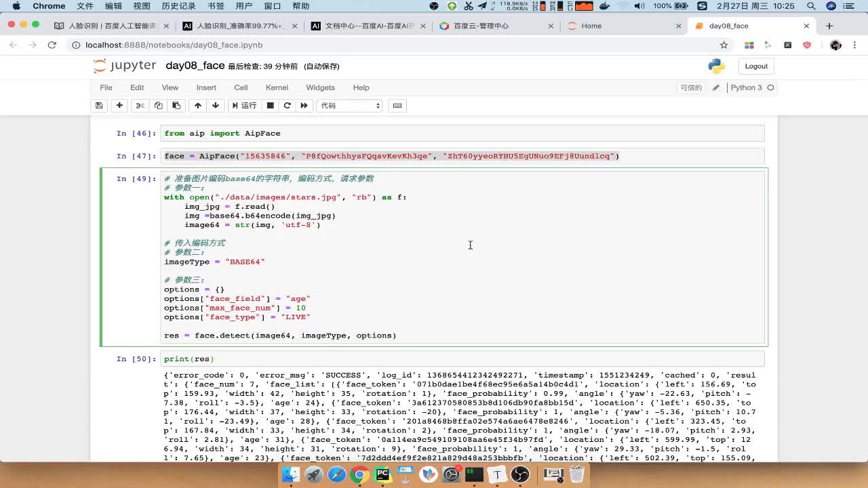Open Safari from the Dock
Screen dimensions: 868x488
click(x=337, y=474)
